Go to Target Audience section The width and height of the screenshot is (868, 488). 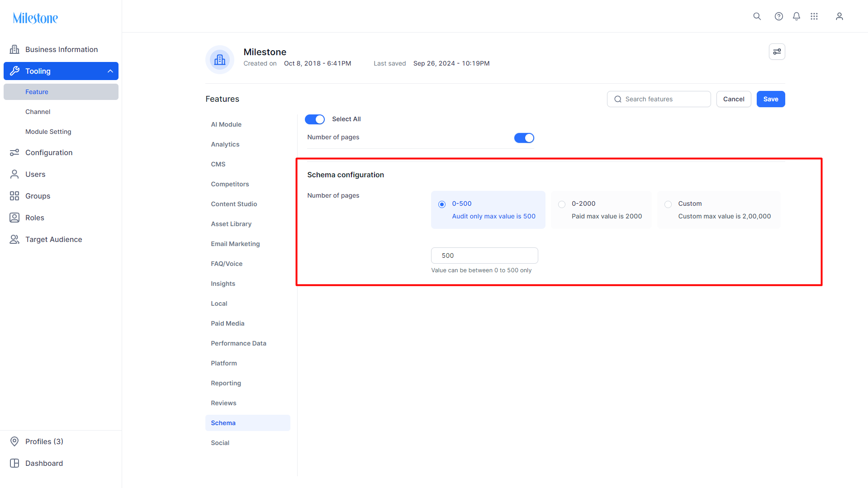coord(61,239)
